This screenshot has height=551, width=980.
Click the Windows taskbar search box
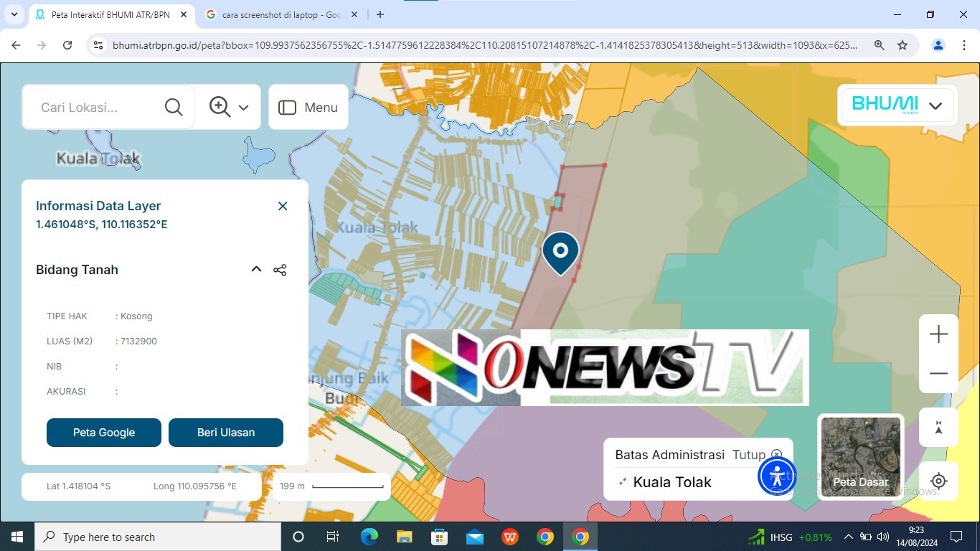pos(158,537)
